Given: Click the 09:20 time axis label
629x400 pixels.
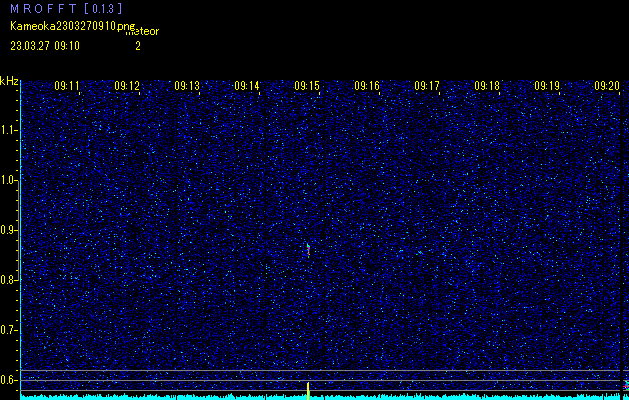Looking at the screenshot, I should tap(607, 86).
